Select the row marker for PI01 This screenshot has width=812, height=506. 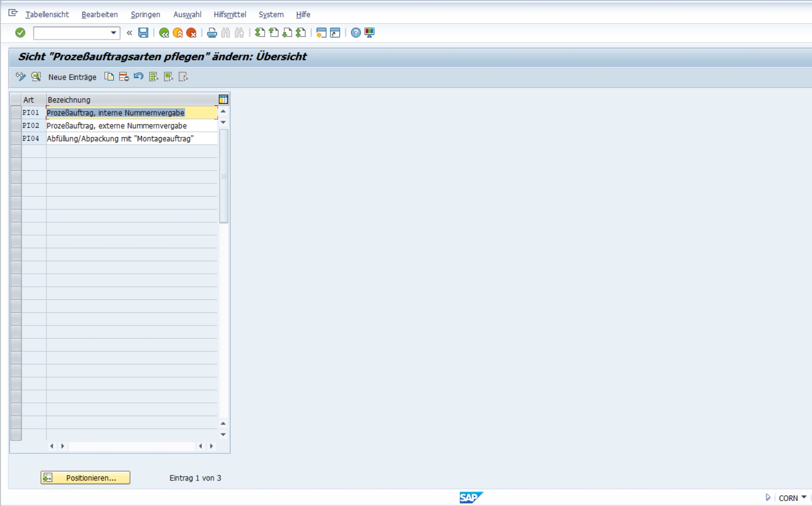[x=16, y=113]
